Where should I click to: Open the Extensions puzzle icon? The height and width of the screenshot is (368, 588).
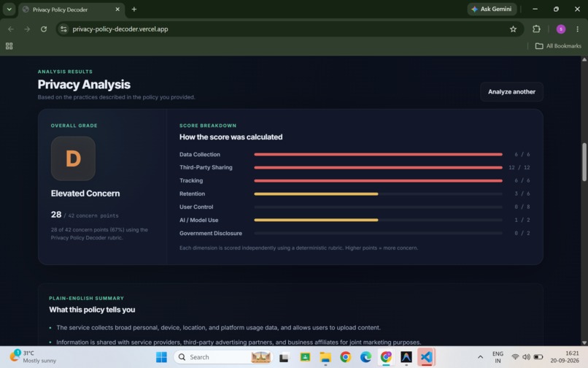(x=536, y=29)
